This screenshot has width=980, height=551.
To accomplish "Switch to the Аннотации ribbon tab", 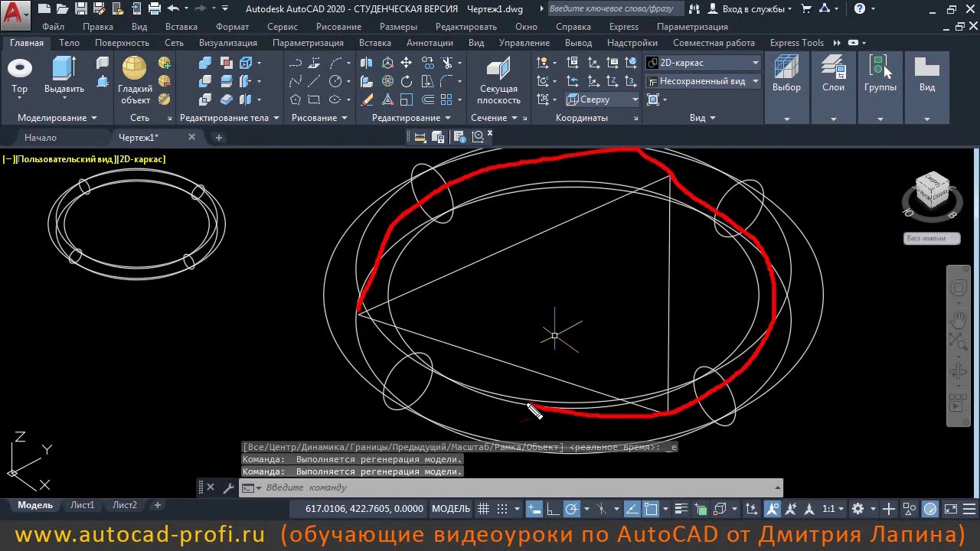I will pos(430,43).
